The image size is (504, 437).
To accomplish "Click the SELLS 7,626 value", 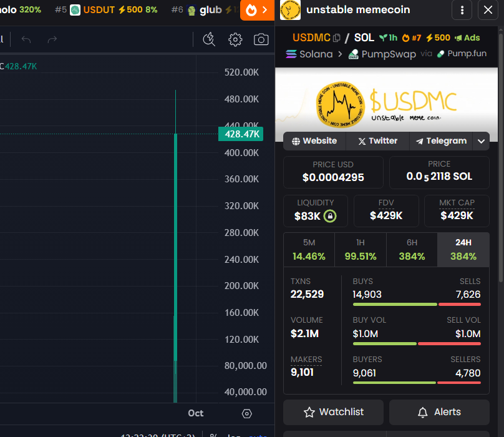I will tap(468, 295).
